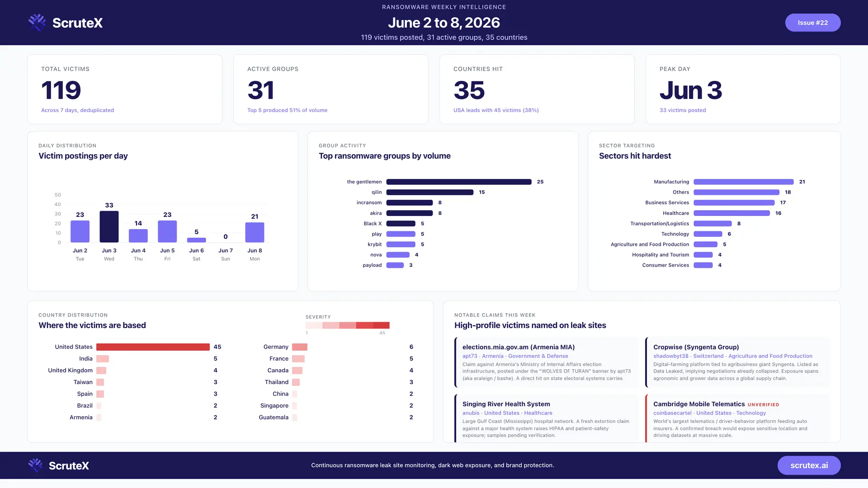
Task: Click the coinbasecartel group name
Action: click(672, 413)
